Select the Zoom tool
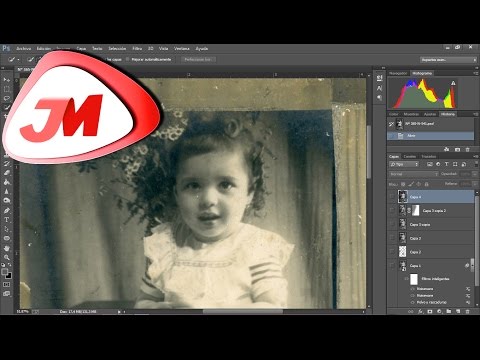Viewport: 480px width, 360px height. (6, 257)
